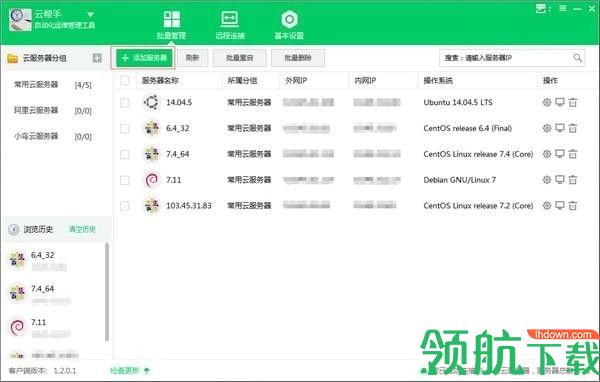Click monitor icon in Debian 7.11 row

560,180
